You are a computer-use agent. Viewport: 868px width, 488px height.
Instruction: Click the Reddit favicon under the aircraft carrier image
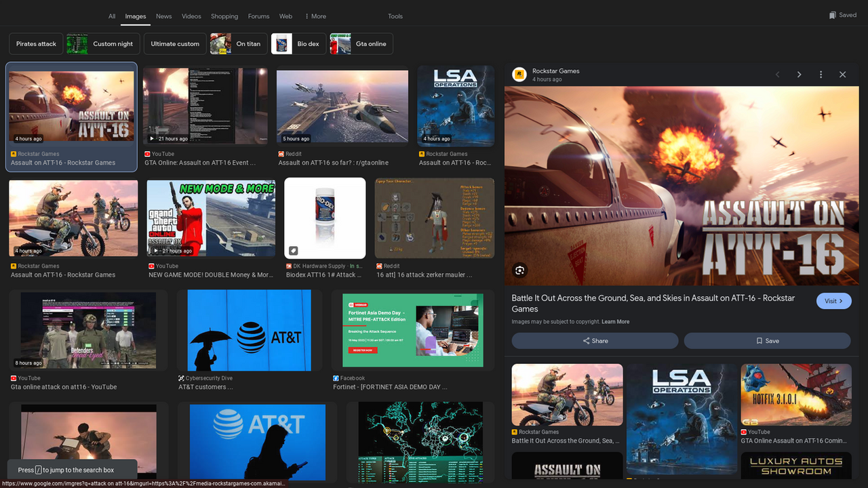(281, 154)
